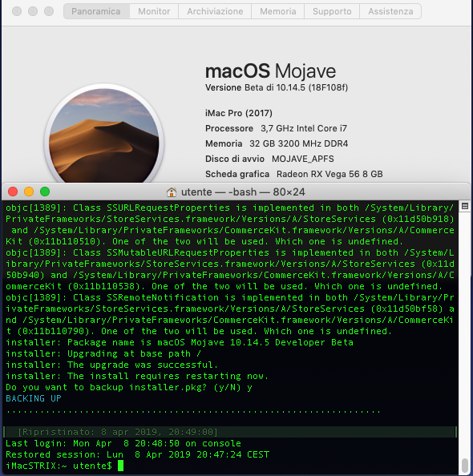This screenshot has height=476, width=473.
Task: Click the split pane icon in Terminal
Action: point(464,206)
